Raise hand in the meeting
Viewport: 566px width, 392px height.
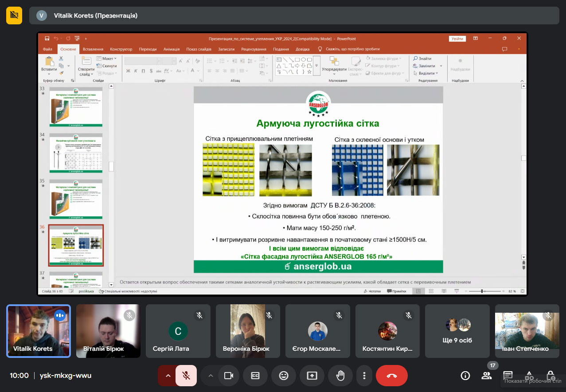click(340, 376)
